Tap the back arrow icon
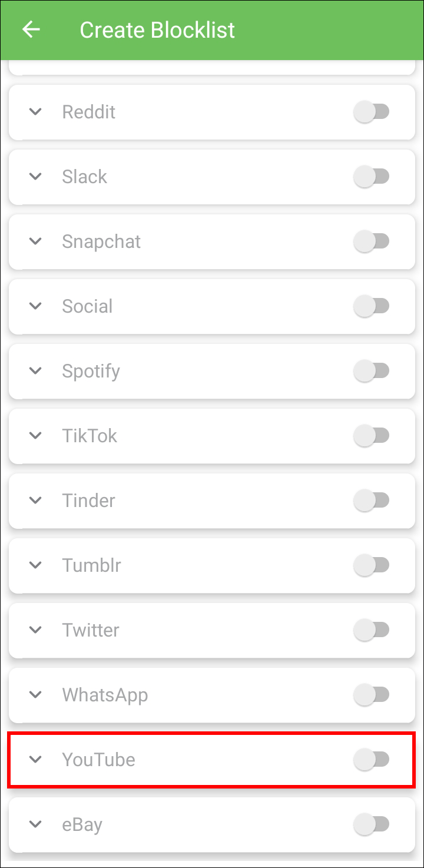The image size is (424, 868). (31, 29)
